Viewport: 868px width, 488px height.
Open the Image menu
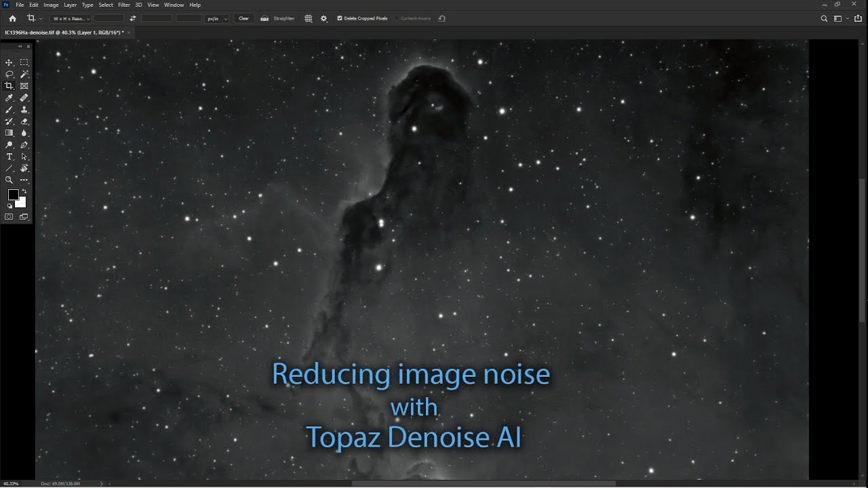51,5
